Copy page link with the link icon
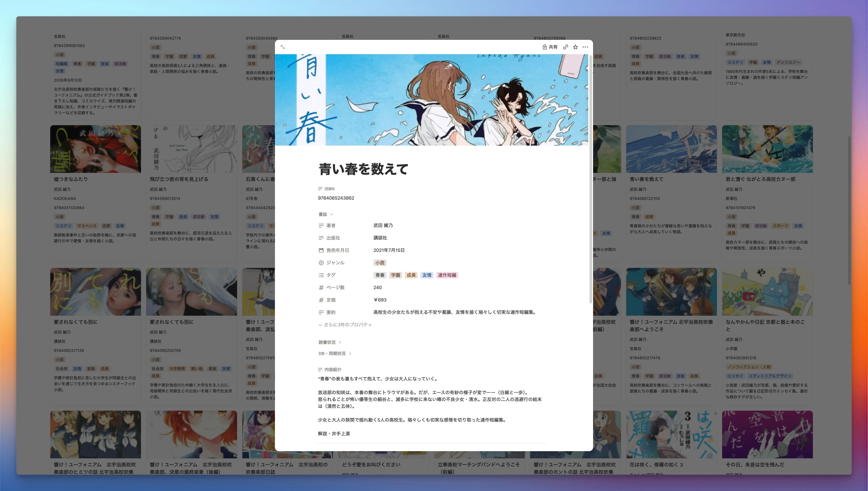868x491 pixels. [x=566, y=47]
